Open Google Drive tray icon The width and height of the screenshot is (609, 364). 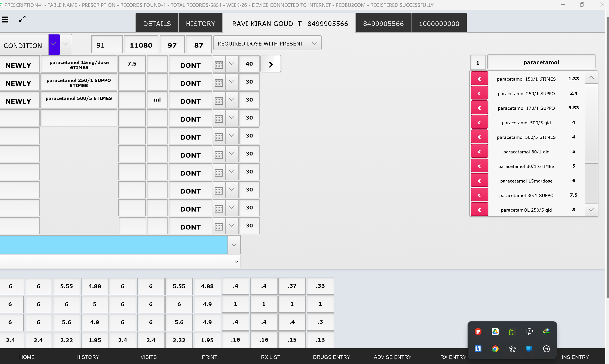[495, 332]
